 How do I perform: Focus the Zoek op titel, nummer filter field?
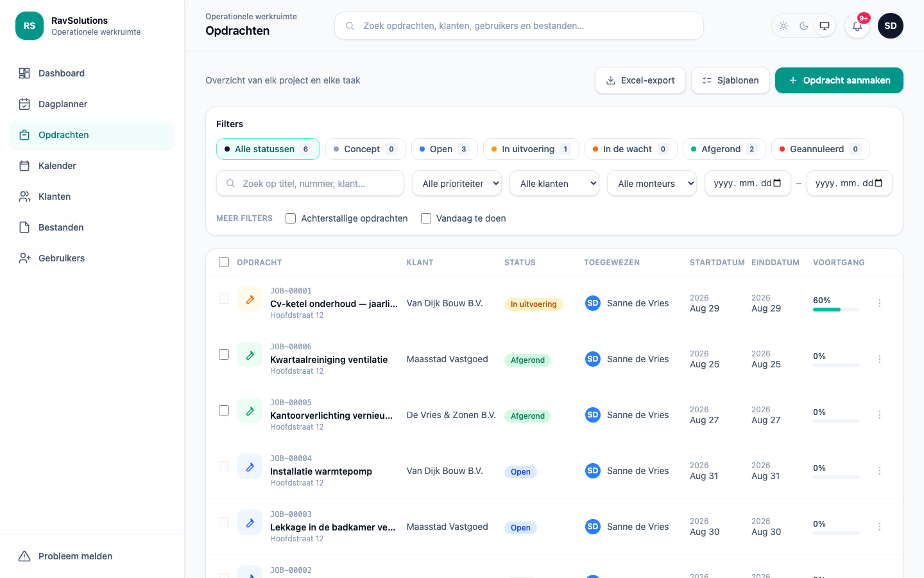(x=311, y=183)
